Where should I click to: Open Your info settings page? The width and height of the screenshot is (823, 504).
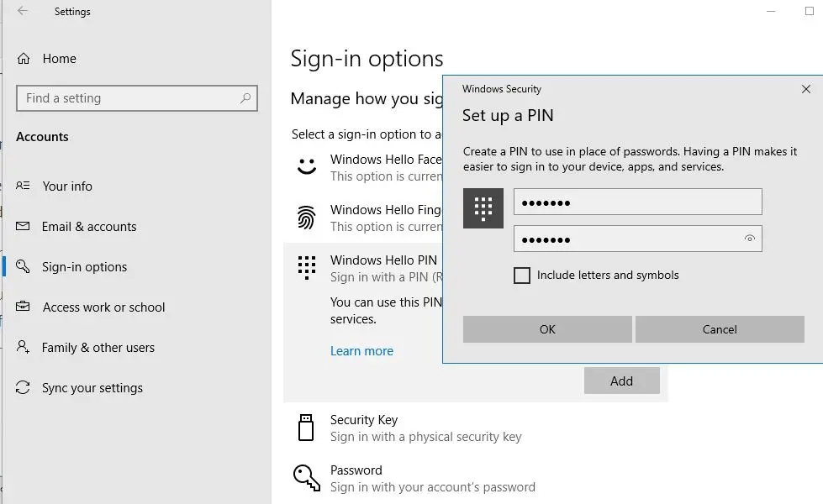(x=67, y=186)
